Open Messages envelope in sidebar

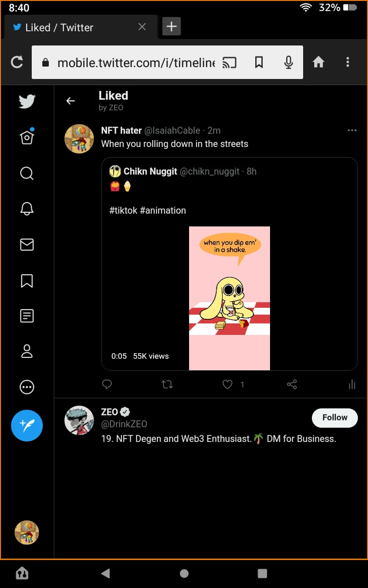pos(27,245)
